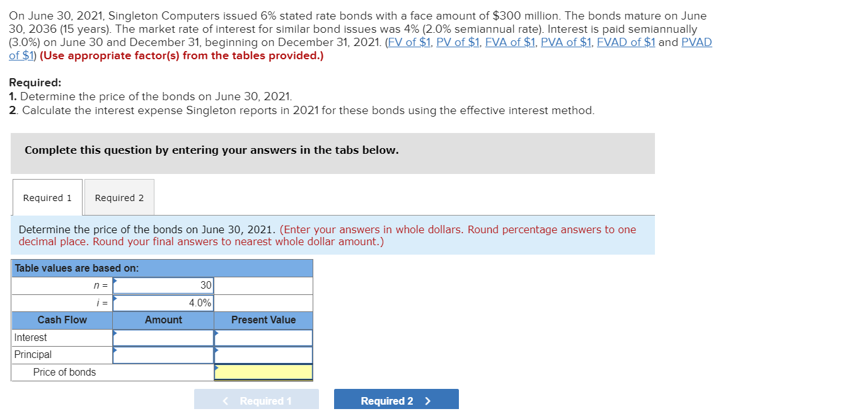
Task: Open the PV of $1 table link
Action: click(x=459, y=42)
